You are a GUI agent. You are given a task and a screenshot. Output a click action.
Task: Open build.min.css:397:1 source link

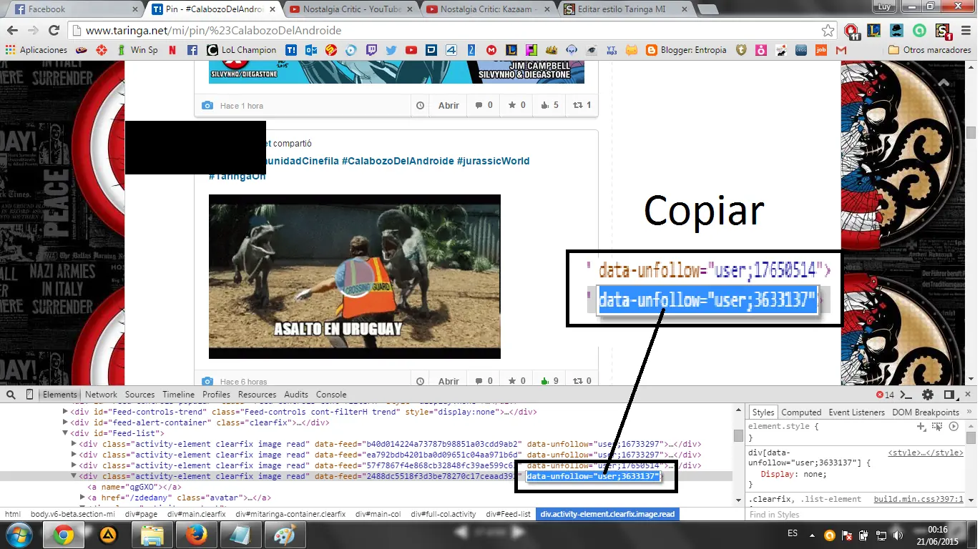(918, 499)
